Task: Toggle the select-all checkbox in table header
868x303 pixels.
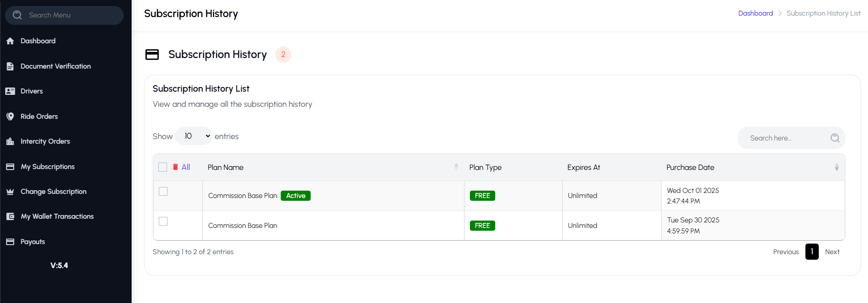Action: (x=162, y=167)
